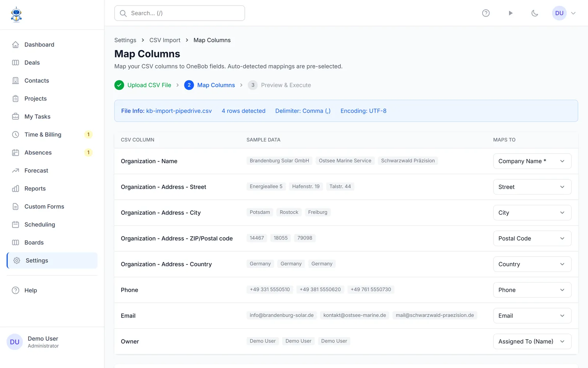Viewport: 588px width, 368px height.
Task: Open the Email mapping dropdown
Action: pos(532,316)
